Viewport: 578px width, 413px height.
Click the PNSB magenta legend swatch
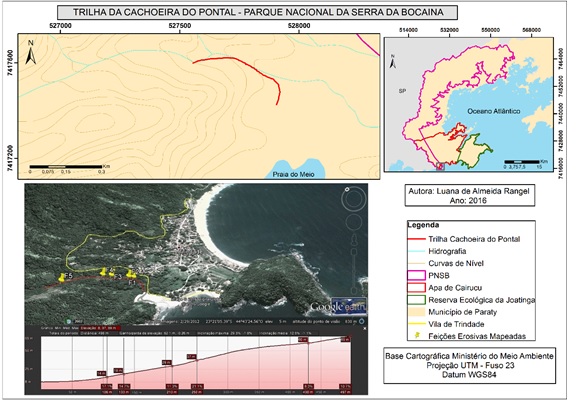pos(416,275)
